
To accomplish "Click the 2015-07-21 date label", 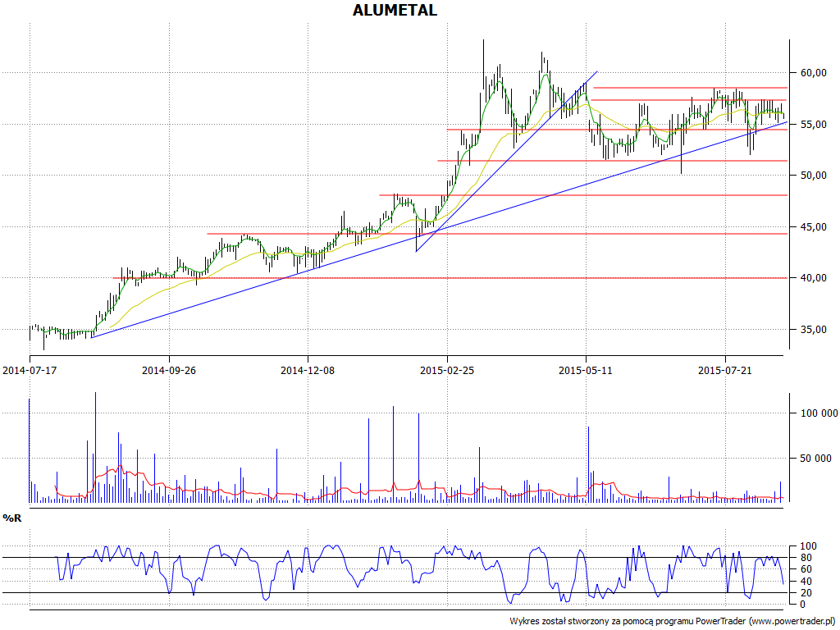I will pos(725,370).
